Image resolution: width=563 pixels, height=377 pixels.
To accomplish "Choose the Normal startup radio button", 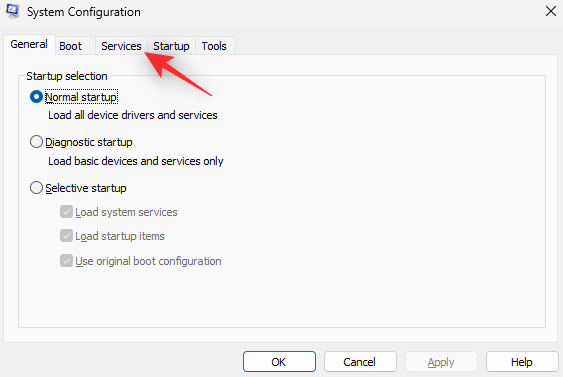I will tap(36, 97).
